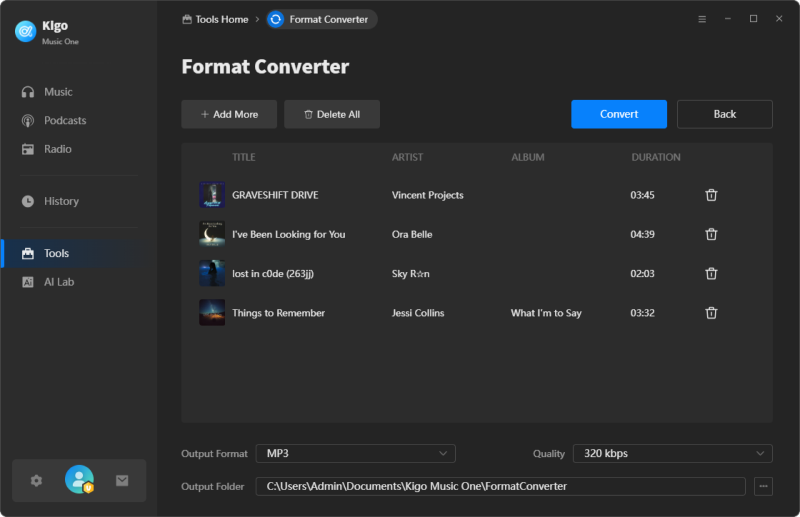The width and height of the screenshot is (800, 517).
Task: Expand the Output Format MP3 dropdown
Action: click(356, 453)
